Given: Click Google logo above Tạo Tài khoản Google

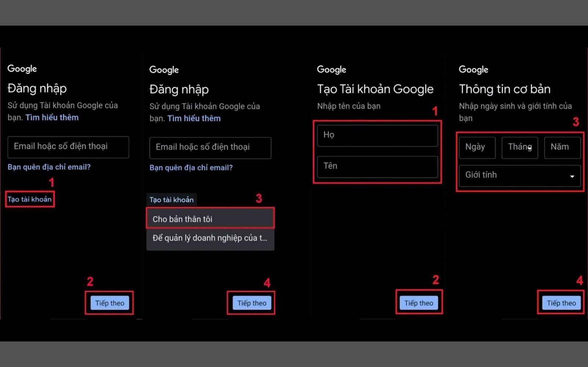Looking at the screenshot, I should [x=331, y=70].
